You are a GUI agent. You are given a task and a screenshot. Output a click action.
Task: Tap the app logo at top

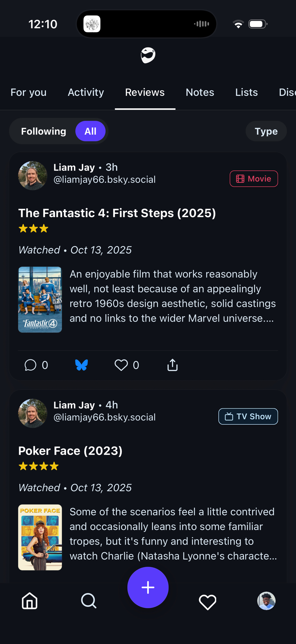148,55
